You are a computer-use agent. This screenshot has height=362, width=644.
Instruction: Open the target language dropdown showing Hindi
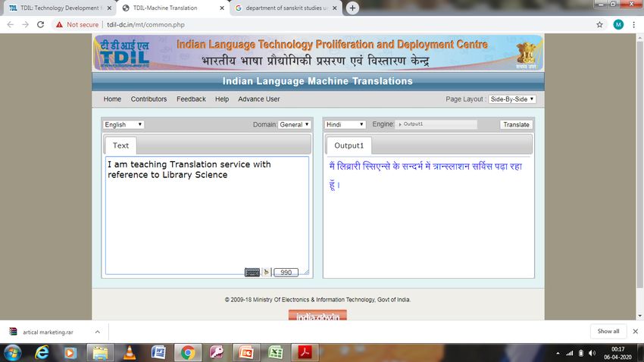[345, 124]
